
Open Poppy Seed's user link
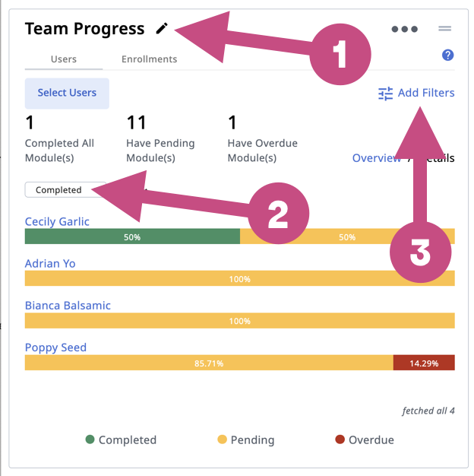[x=55, y=347]
